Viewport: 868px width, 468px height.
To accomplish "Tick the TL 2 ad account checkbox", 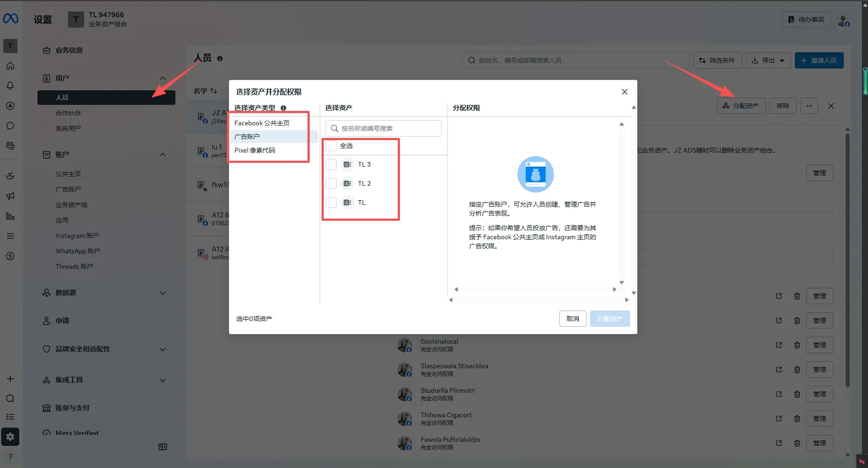I will [x=331, y=183].
